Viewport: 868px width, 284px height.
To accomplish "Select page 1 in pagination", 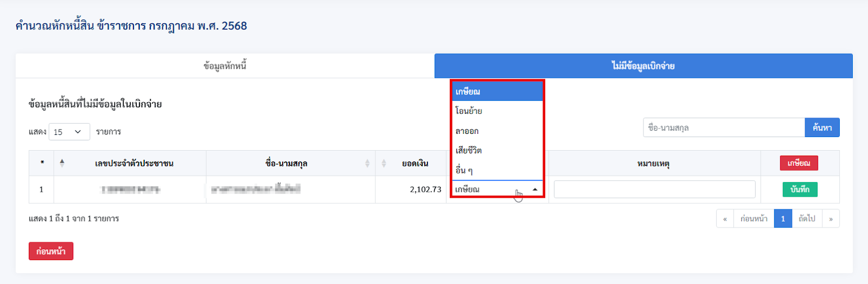I will [783, 219].
